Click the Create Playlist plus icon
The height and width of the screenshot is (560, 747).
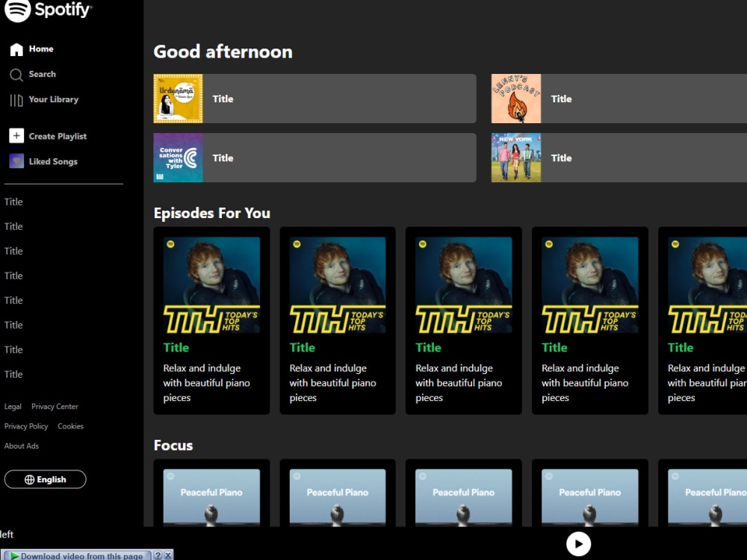[16, 136]
